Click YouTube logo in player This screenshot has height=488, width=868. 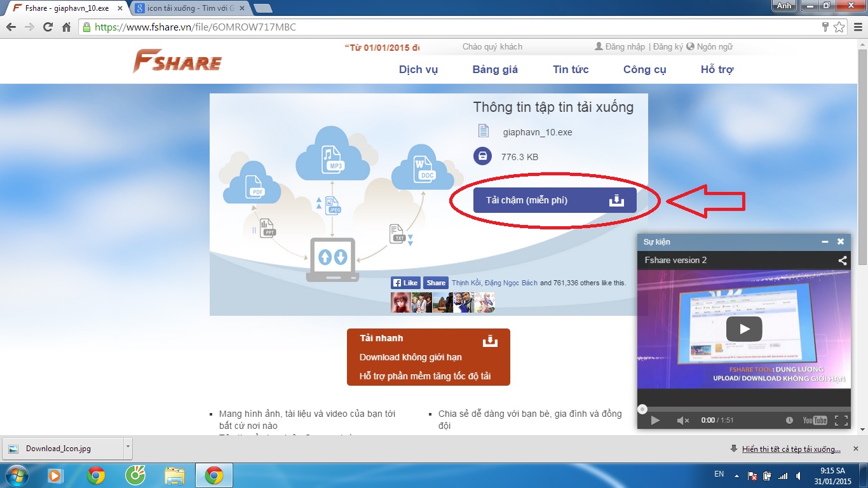tap(815, 420)
